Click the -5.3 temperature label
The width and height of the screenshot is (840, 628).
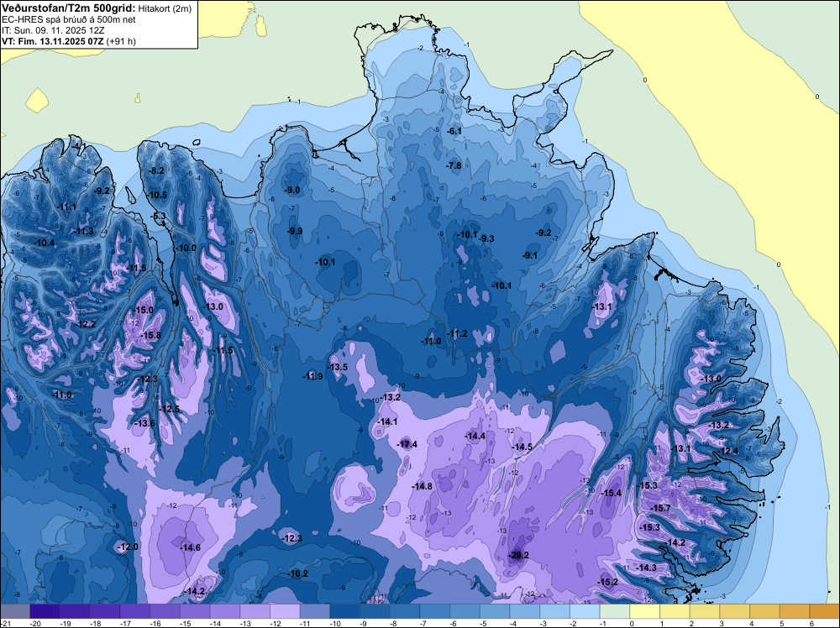click(158, 216)
